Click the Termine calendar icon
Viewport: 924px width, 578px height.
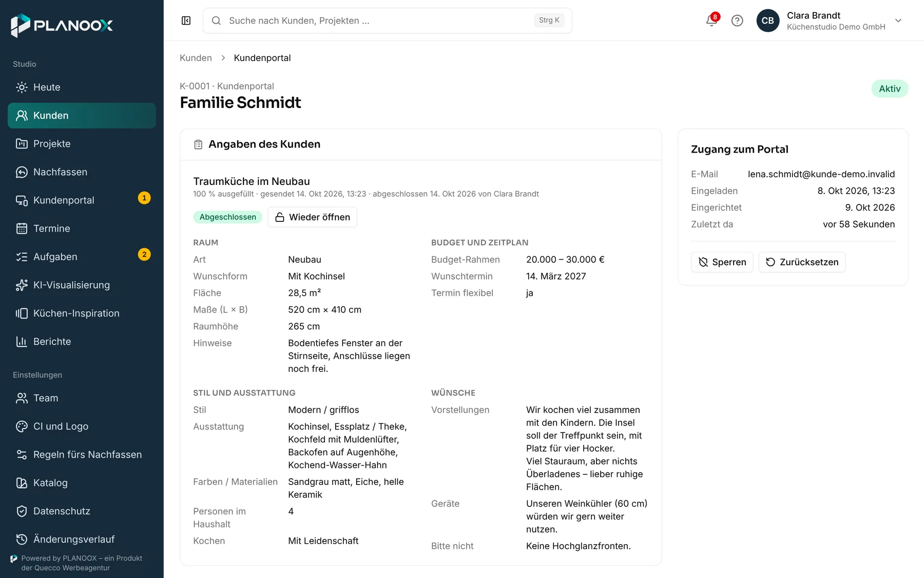(22, 229)
